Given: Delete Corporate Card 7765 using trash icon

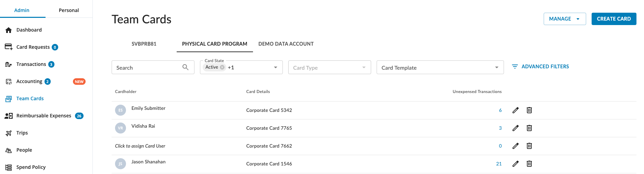Looking at the screenshot, I should point(529,128).
